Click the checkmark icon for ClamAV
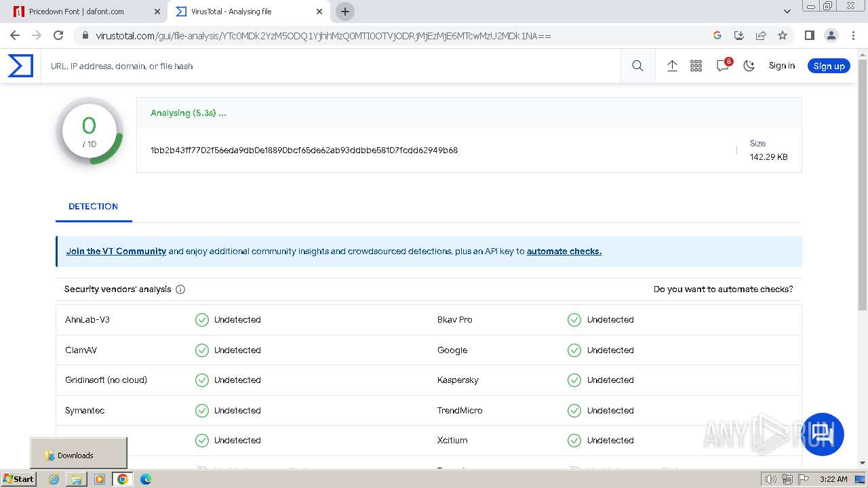 (202, 350)
